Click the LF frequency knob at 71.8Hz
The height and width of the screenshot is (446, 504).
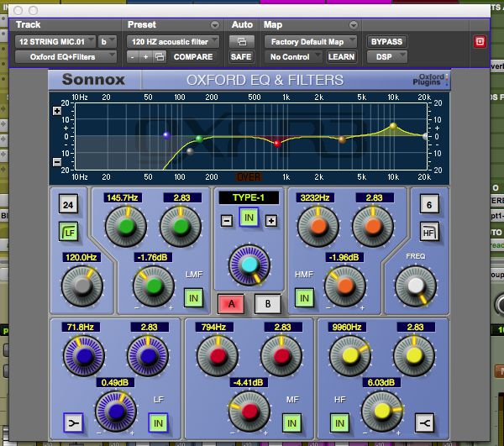click(x=84, y=356)
